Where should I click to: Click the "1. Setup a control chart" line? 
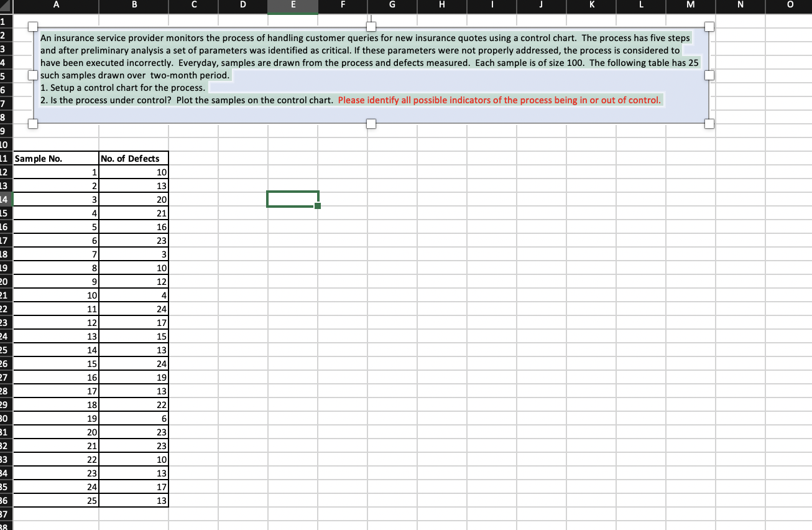click(123, 88)
